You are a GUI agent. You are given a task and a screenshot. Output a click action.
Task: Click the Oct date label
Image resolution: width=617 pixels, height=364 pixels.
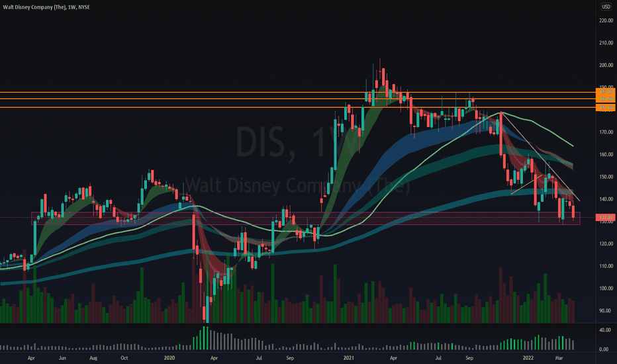(x=124, y=358)
